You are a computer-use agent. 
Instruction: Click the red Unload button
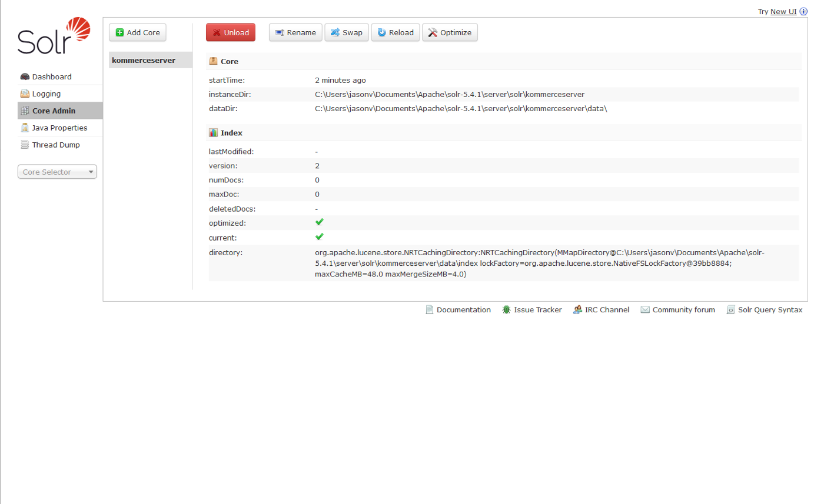tap(231, 33)
